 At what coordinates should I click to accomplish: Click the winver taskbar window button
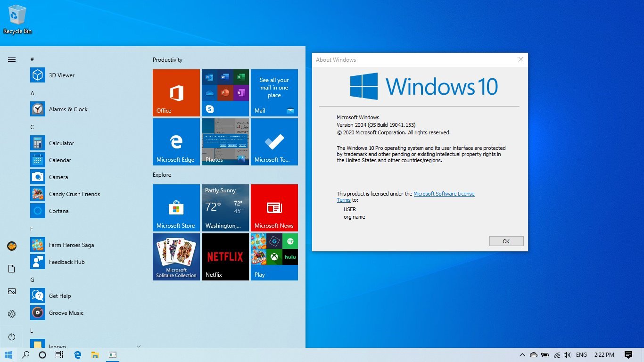pos(112,355)
